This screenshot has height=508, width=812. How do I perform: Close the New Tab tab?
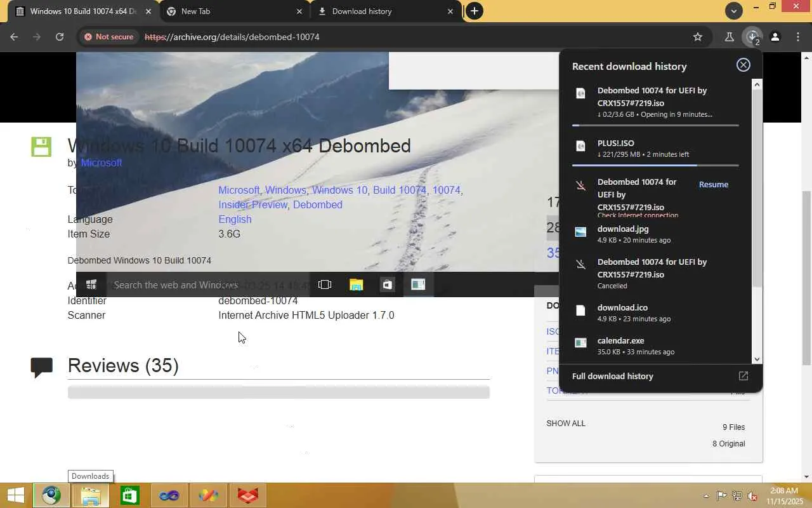click(x=299, y=11)
